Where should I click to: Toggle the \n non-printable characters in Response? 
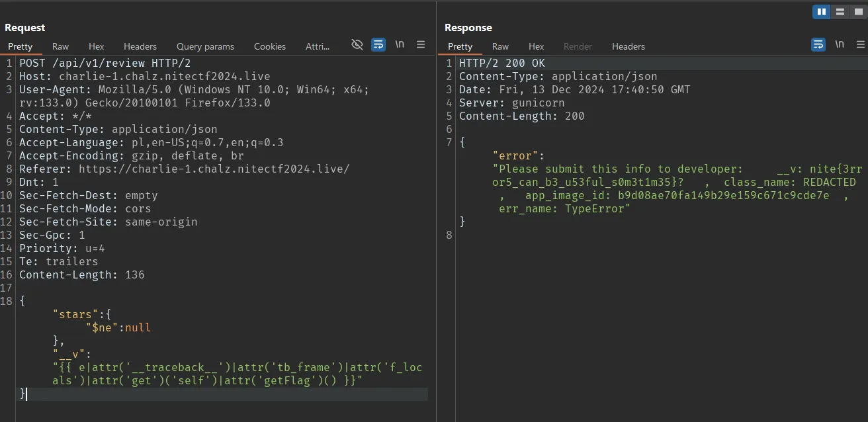point(840,44)
